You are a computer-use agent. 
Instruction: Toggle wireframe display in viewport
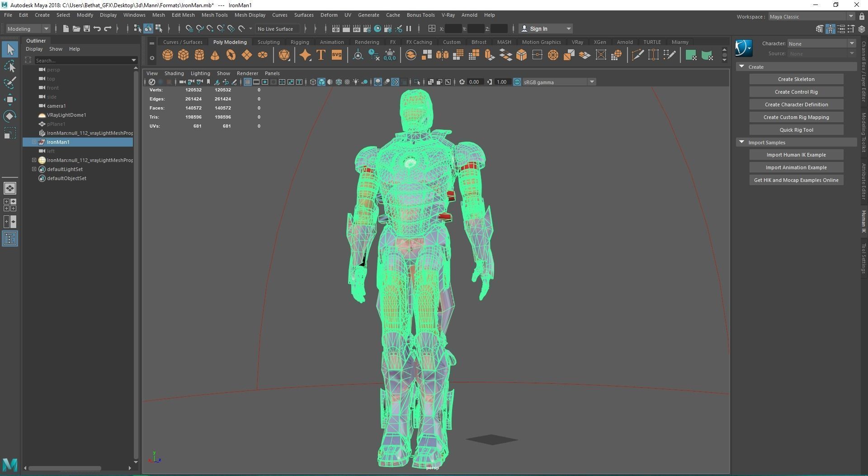point(313,82)
